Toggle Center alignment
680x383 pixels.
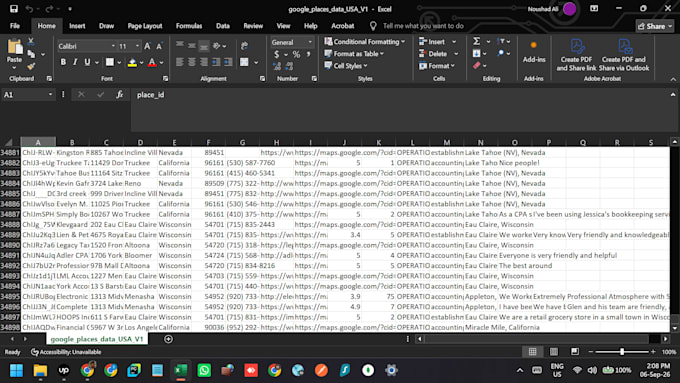[x=192, y=62]
